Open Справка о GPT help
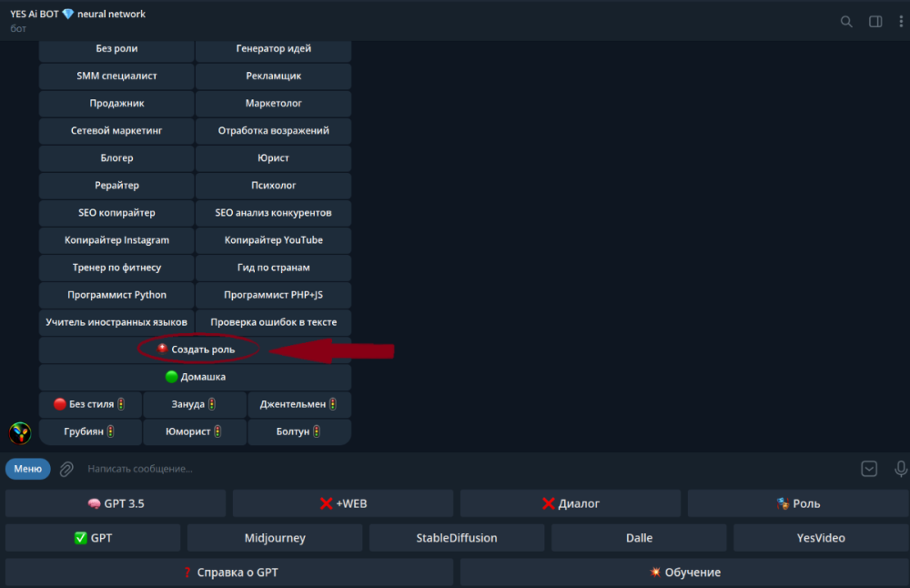Viewport: 910px width, 588px height. 229,573
